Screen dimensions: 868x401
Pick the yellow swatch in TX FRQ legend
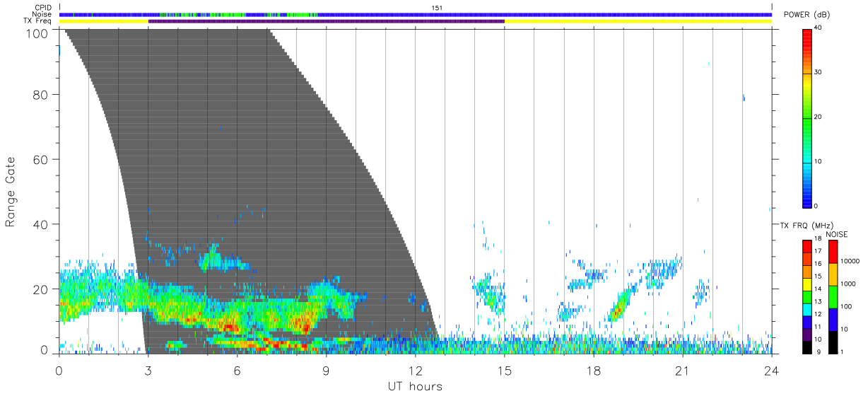pyautogui.click(x=807, y=283)
